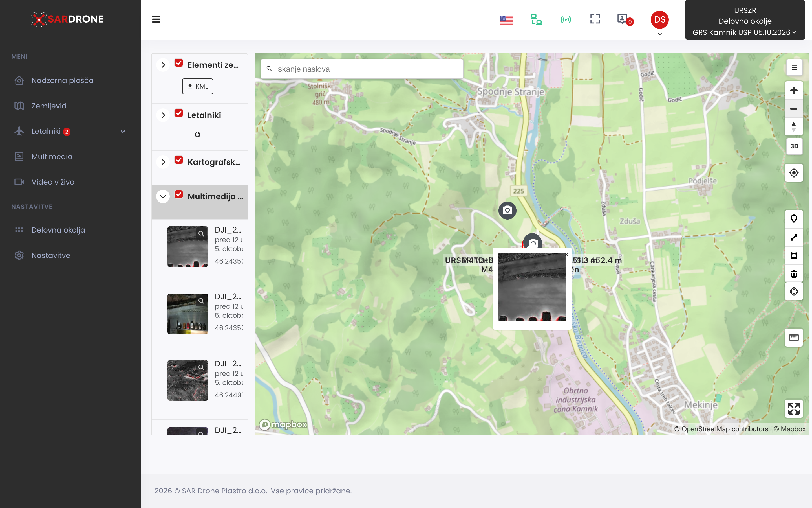This screenshot has width=812, height=508.
Task: Select the line drawing tool
Action: tap(794, 237)
